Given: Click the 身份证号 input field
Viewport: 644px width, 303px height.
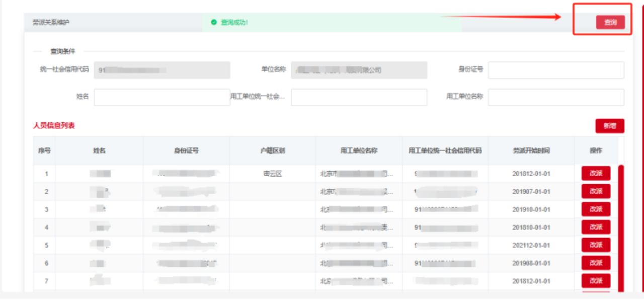Looking at the screenshot, I should tap(555, 70).
